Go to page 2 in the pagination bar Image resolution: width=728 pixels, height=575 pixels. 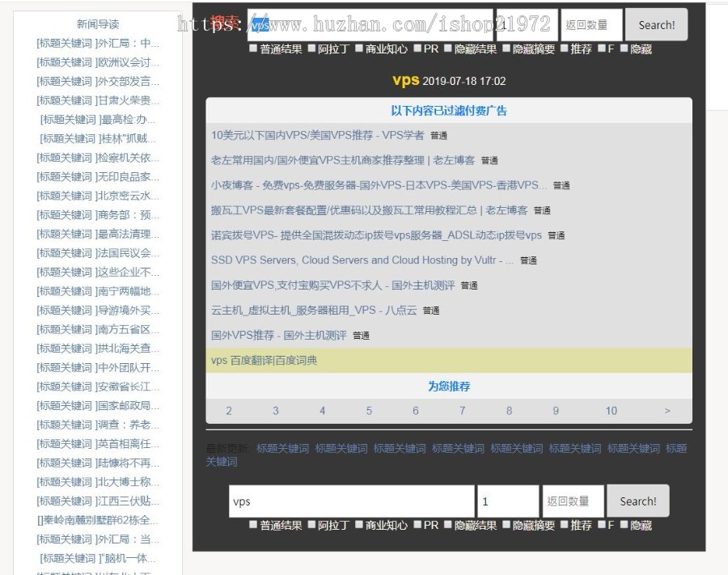pos(228,411)
